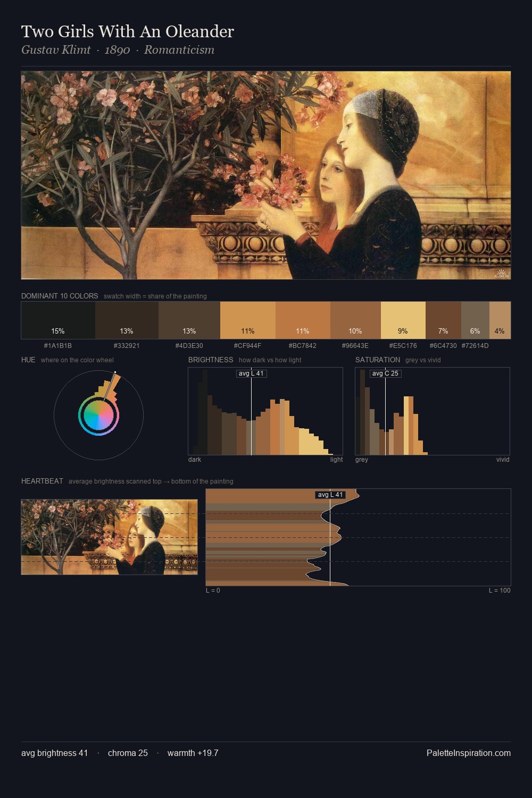Select the 6% swatch colored #72614D
532x798 pixels.
(475, 320)
